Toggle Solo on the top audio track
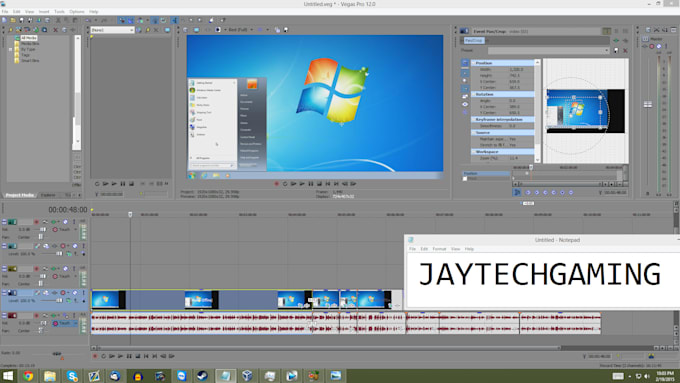Image resolution: width=680 pixels, height=383 pixels. tap(74, 222)
